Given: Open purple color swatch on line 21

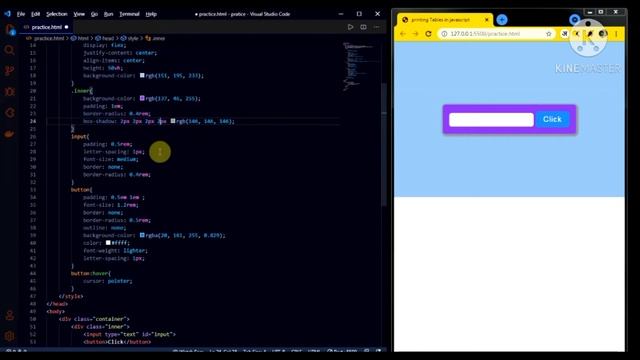Looking at the screenshot, I should tap(142, 98).
